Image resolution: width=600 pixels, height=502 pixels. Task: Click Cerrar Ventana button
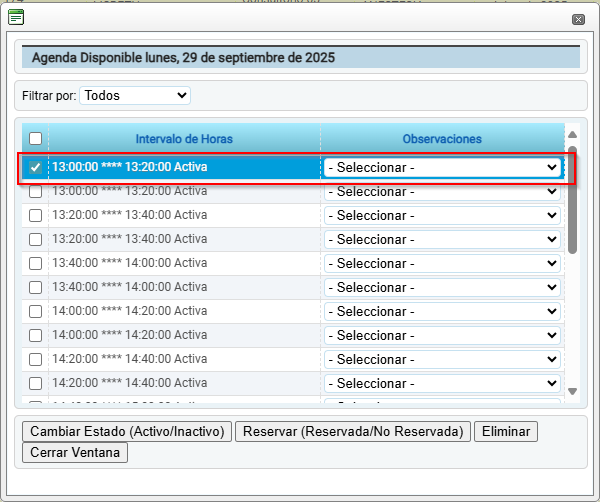click(x=75, y=452)
